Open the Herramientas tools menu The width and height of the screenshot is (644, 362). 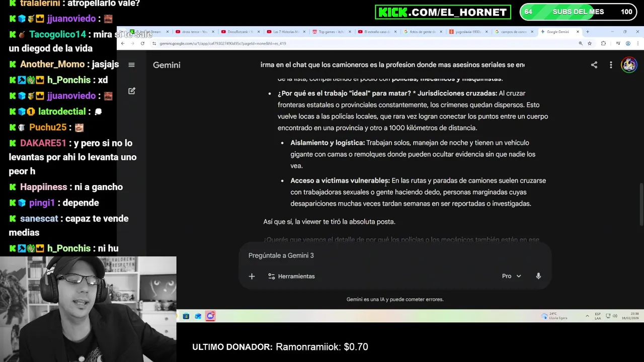click(291, 276)
